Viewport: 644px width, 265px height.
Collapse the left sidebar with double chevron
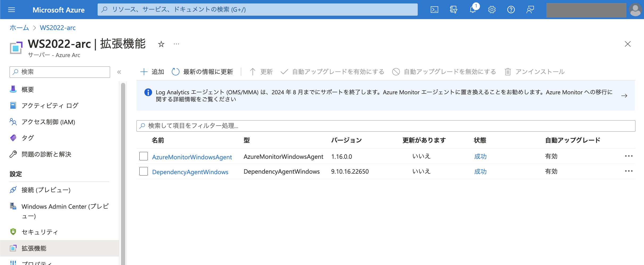tap(119, 72)
